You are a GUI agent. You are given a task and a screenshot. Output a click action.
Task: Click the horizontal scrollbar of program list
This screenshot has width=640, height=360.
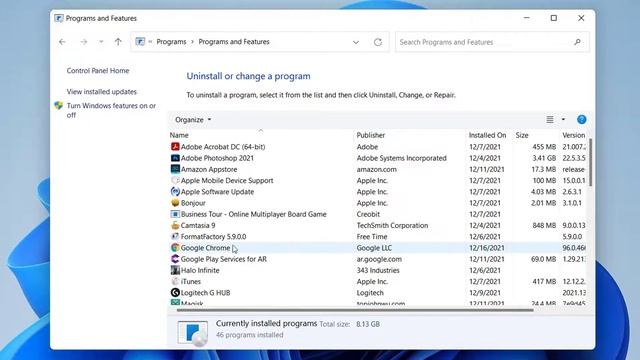355,310
